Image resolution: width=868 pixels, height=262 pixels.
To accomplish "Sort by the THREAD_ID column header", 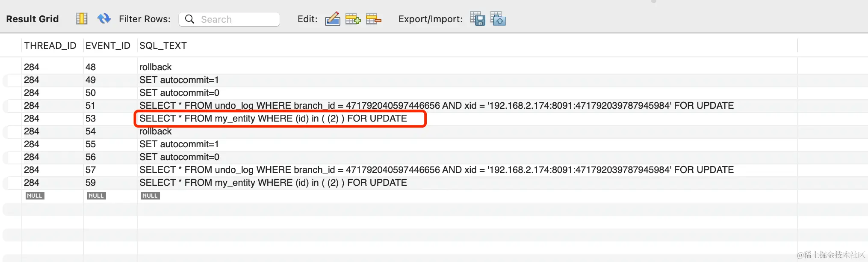I will point(50,45).
